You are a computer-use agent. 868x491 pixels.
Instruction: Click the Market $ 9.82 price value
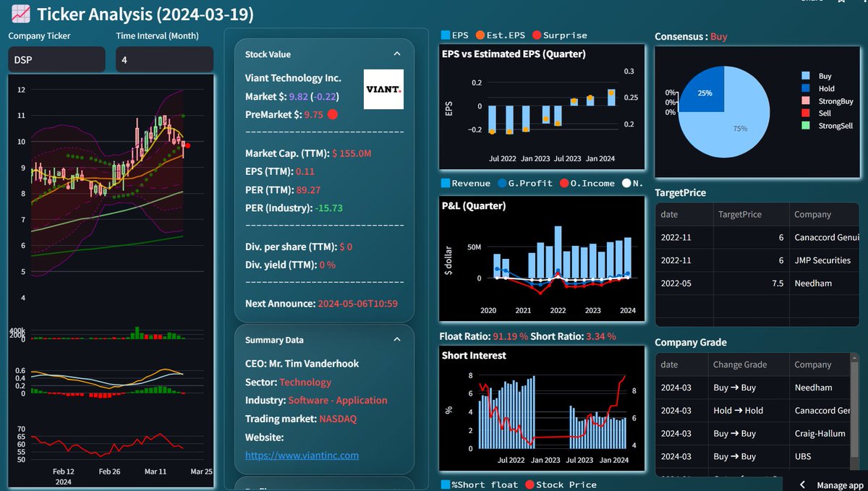(299, 96)
